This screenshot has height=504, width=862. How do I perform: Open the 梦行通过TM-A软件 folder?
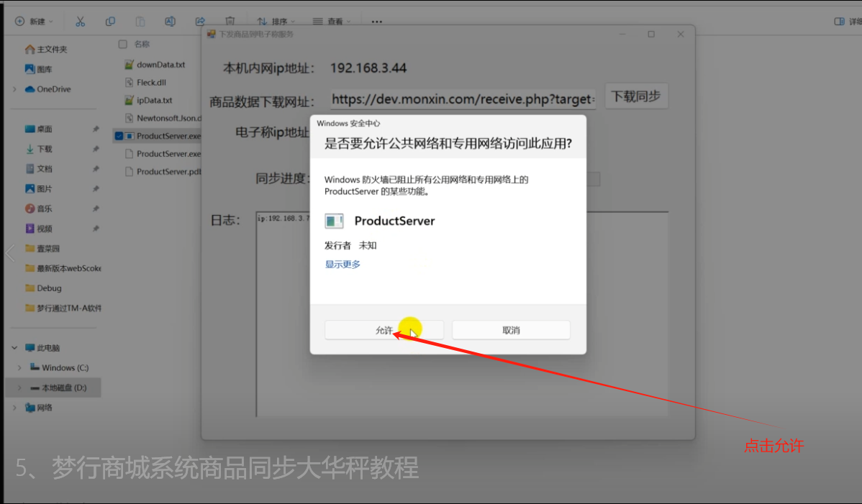coord(63,308)
